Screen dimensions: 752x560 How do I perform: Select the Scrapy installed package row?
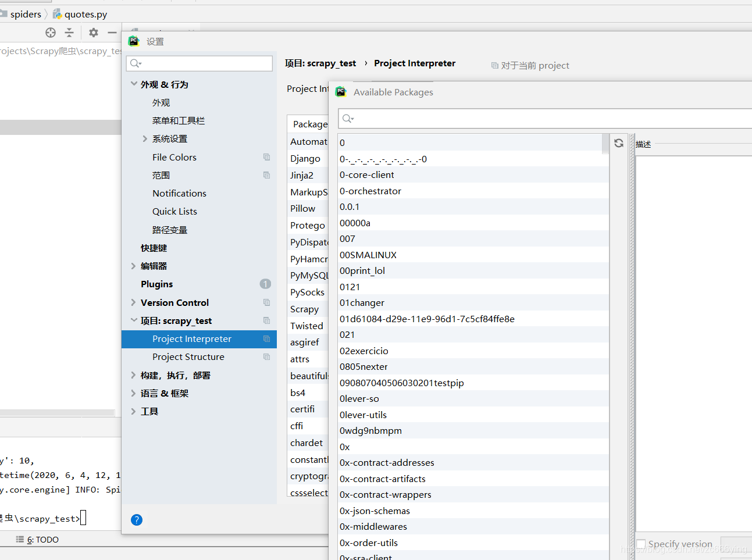point(308,309)
